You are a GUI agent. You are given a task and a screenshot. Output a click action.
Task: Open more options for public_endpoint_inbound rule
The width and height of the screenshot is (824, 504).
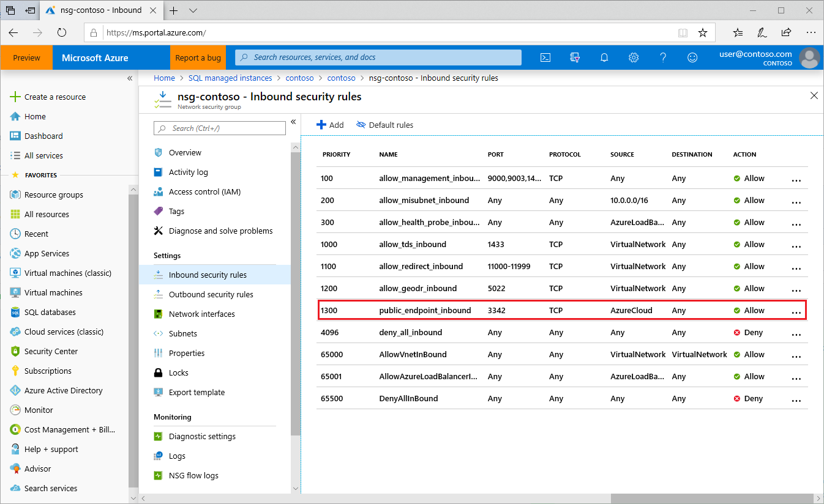tap(796, 311)
